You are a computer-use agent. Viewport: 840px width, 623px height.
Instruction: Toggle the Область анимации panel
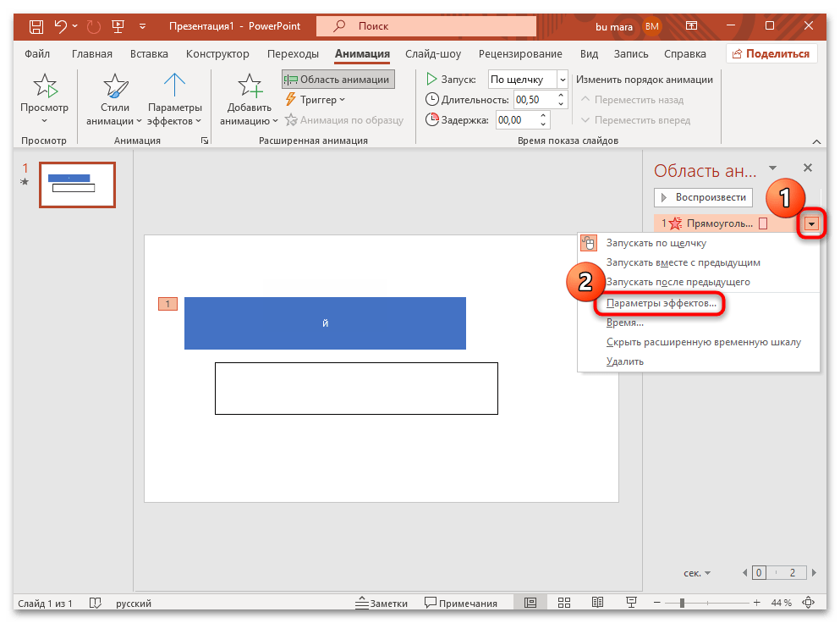coord(338,79)
